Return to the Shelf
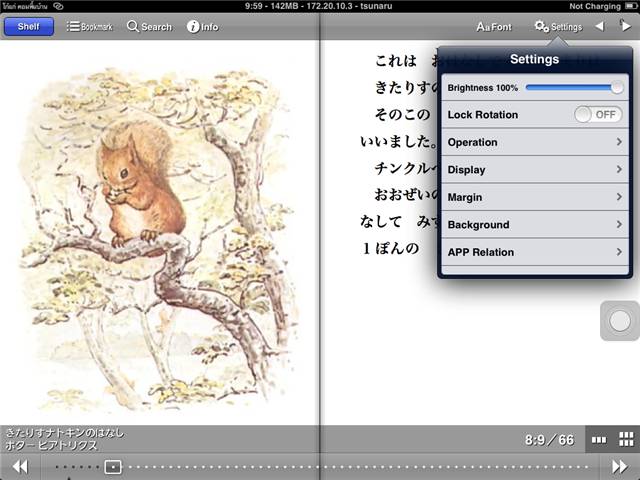The image size is (640, 480). 29,27
